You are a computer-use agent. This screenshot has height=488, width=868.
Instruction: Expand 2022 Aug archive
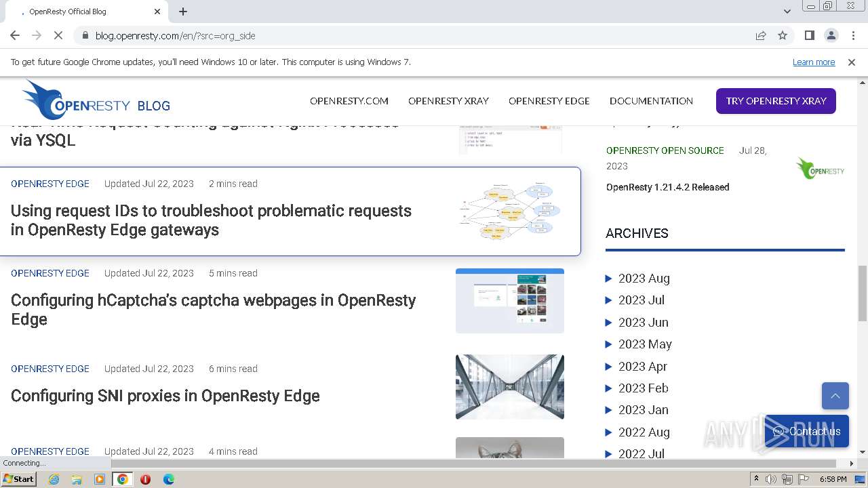tap(637, 432)
